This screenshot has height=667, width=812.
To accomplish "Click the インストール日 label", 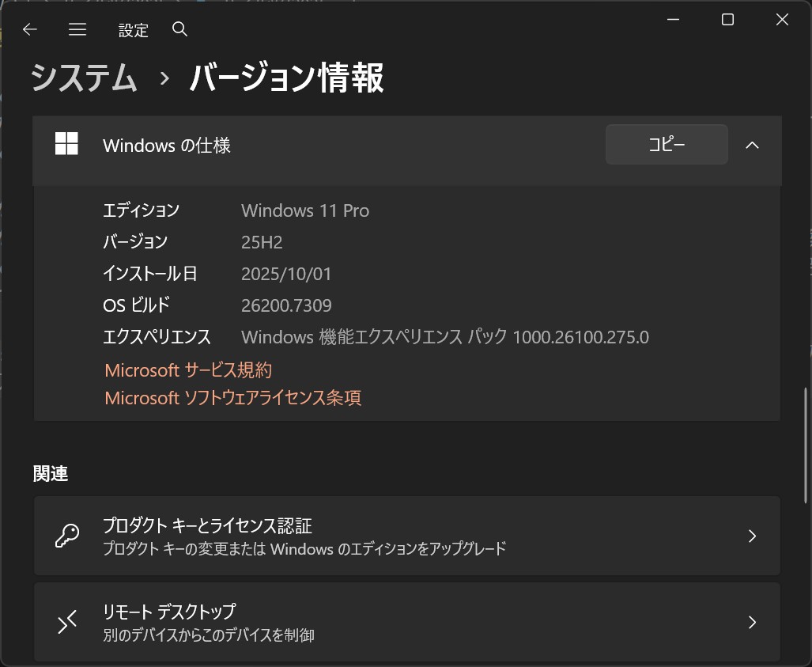I will (x=150, y=274).
